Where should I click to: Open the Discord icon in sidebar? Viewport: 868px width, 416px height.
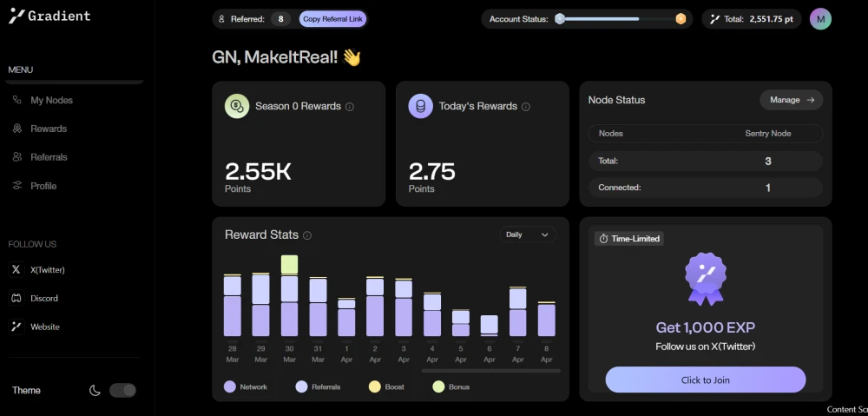[16, 298]
